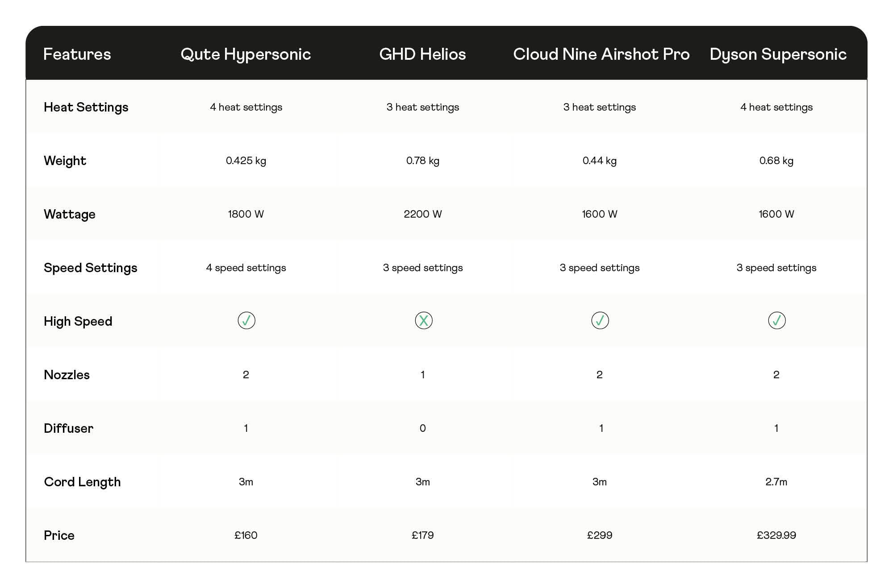Click the 0.425 kg weight value
Screen dimensions: 893x588
tap(246, 161)
